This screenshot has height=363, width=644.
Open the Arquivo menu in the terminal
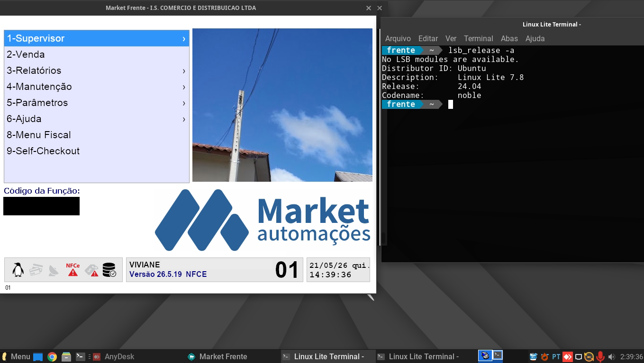click(x=398, y=39)
